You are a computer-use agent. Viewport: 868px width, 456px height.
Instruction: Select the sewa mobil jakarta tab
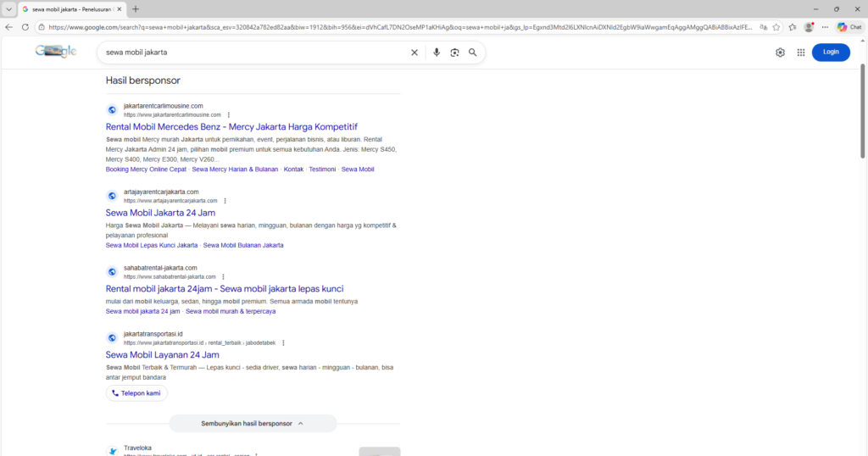(71, 8)
